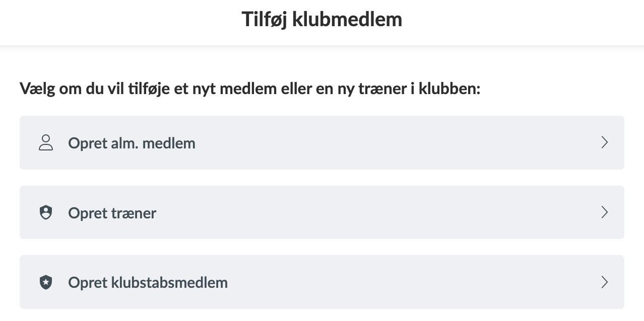Start creating a club staff member
Image resolution: width=644 pixels, height=321 pixels.
(321, 282)
